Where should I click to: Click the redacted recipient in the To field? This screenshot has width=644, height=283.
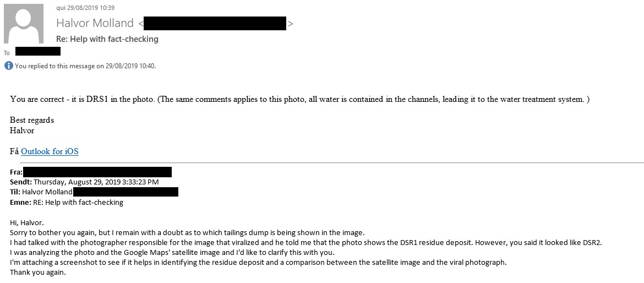click(38, 51)
